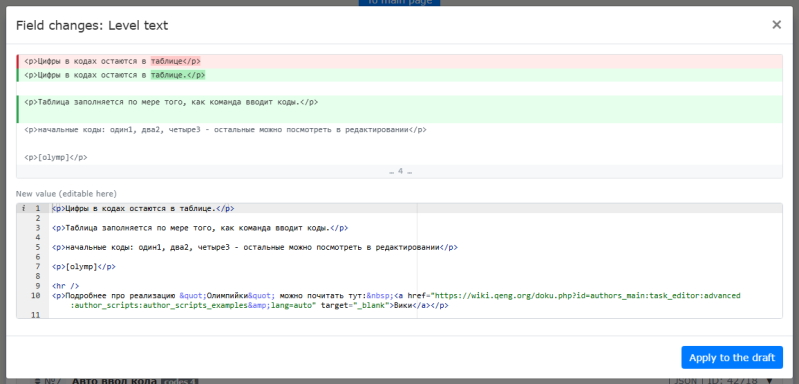This screenshot has height=384, width=799.
Task: Click editor line 3 'Таблица заполняется' text
Action: (x=200, y=228)
